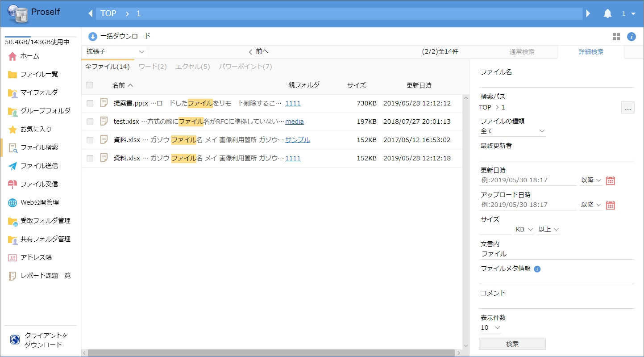Open 更新日時 calendar picker

coord(611,181)
